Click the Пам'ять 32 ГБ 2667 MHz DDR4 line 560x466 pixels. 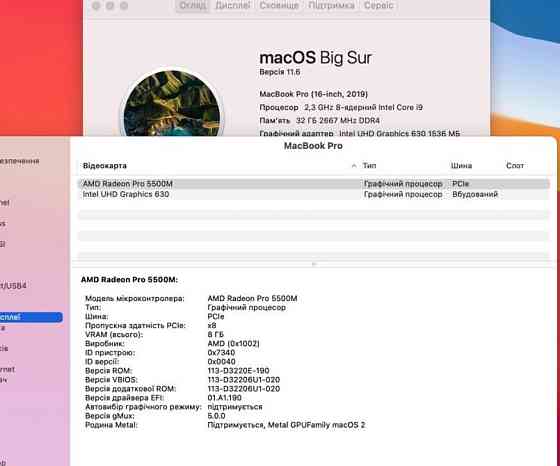tap(320, 121)
